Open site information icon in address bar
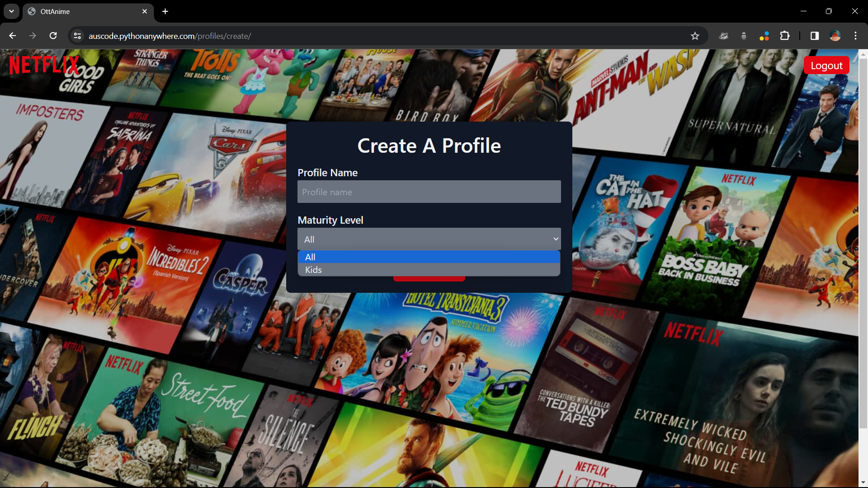868x488 pixels. (x=77, y=36)
